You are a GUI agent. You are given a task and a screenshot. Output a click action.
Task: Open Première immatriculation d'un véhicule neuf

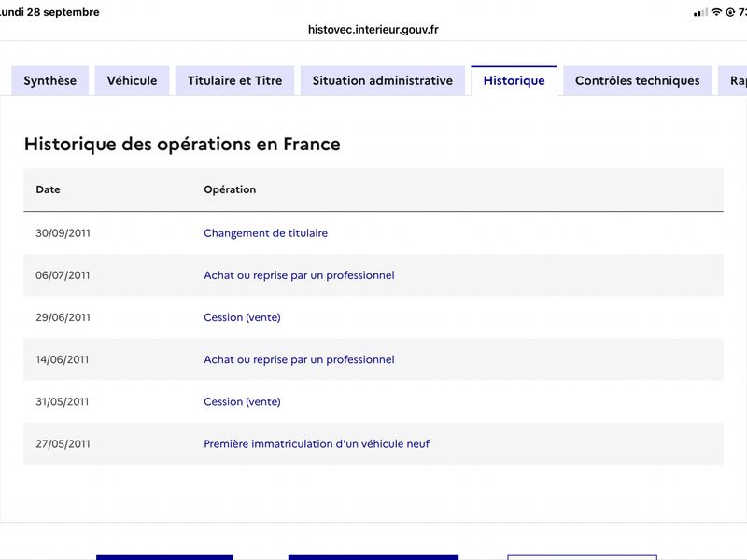point(317,444)
